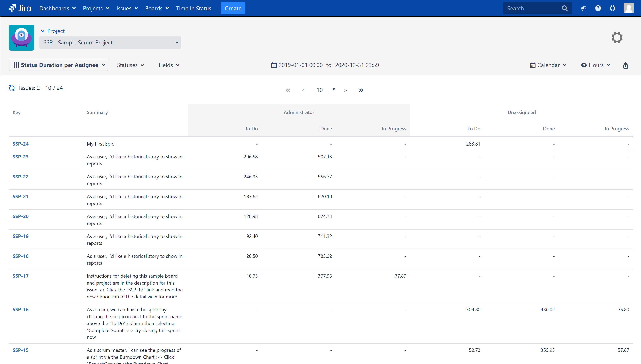Viewport: 641px width, 364px height.
Task: Open the Boards menu
Action: [157, 8]
